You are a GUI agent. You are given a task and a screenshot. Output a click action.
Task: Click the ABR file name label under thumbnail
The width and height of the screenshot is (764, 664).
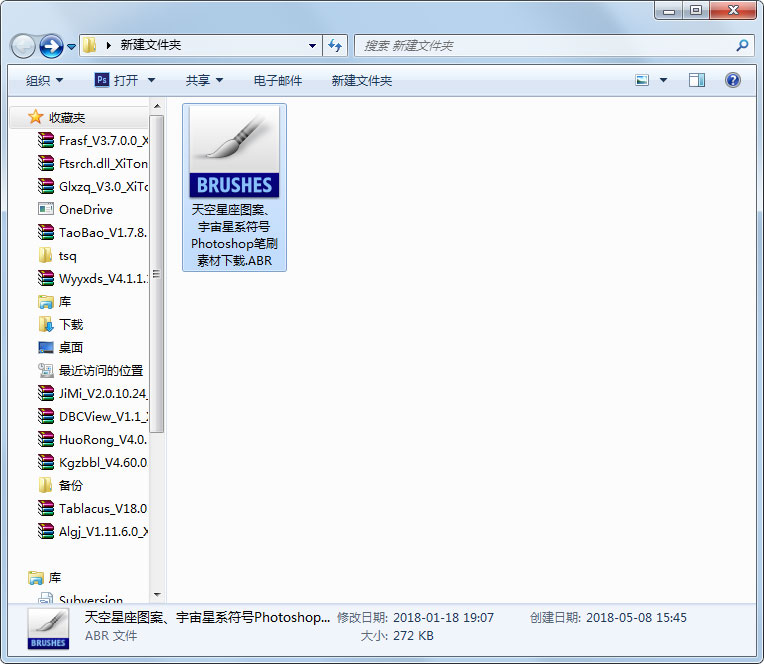pos(234,235)
